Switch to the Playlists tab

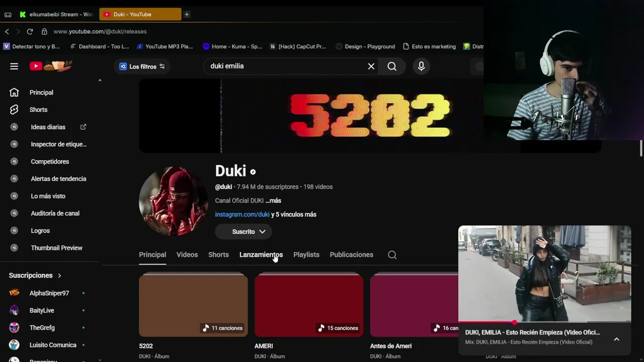coord(306,255)
